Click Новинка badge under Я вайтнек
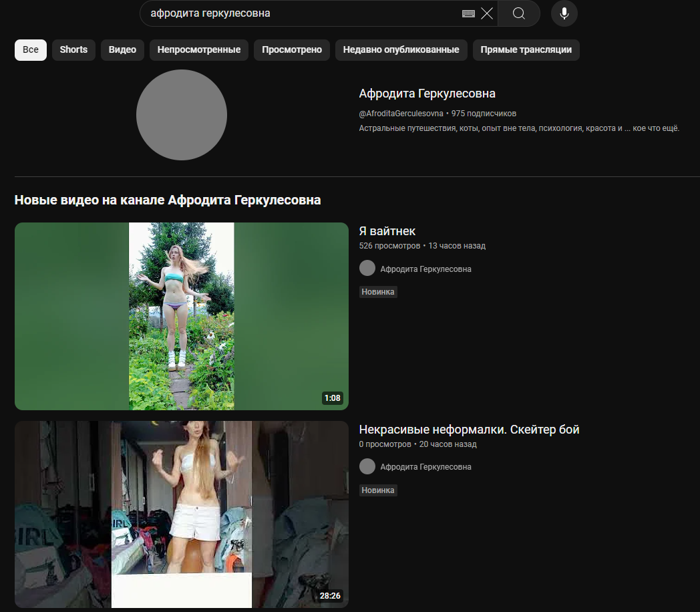 click(x=378, y=292)
